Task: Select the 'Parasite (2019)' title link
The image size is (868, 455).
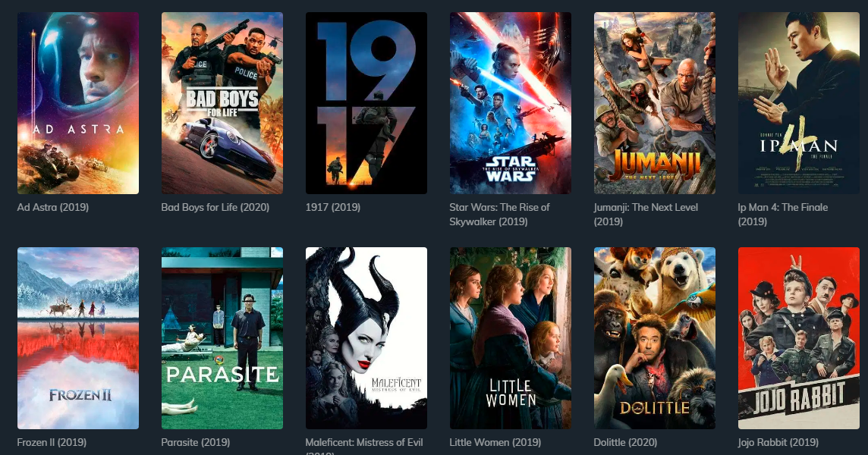Action: tap(196, 442)
